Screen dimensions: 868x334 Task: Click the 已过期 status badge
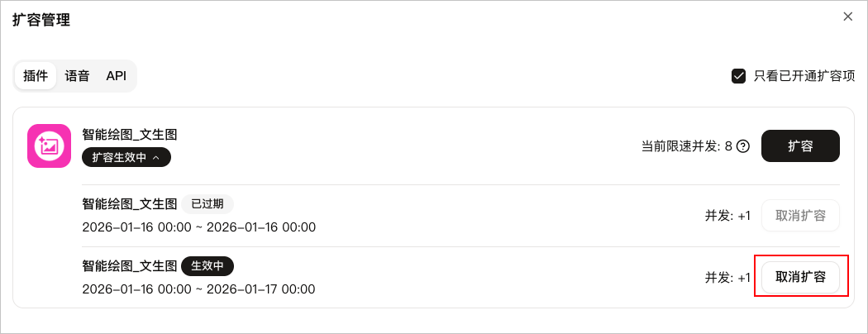207,204
